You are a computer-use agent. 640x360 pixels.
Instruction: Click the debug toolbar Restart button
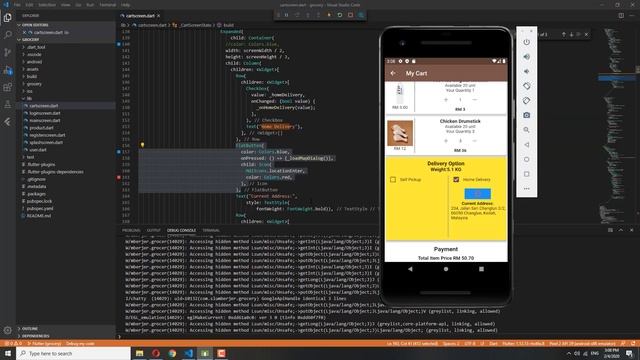pos(340,15)
